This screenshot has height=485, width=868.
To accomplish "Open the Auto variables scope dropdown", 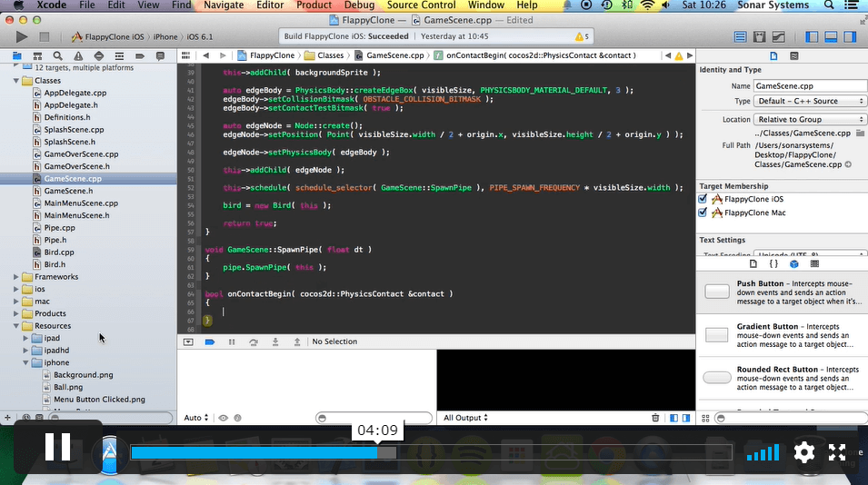I will (196, 418).
